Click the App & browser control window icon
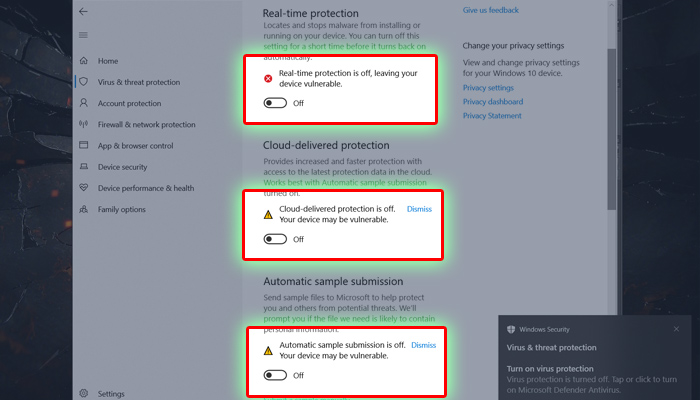 coord(83,145)
